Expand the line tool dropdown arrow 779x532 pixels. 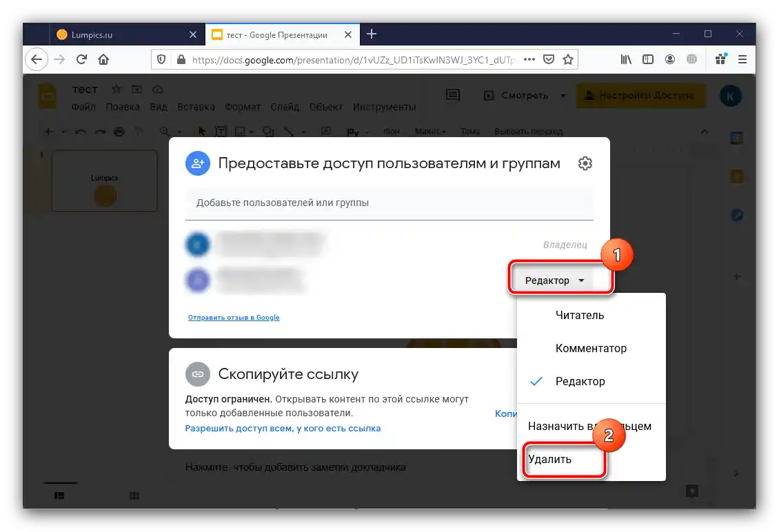pos(303,132)
